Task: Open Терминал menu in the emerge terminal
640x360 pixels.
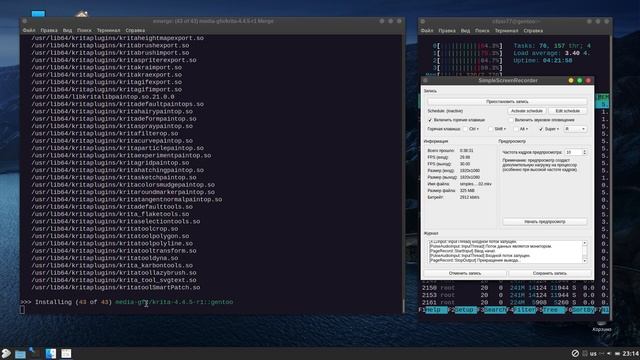Action: click(x=108, y=30)
